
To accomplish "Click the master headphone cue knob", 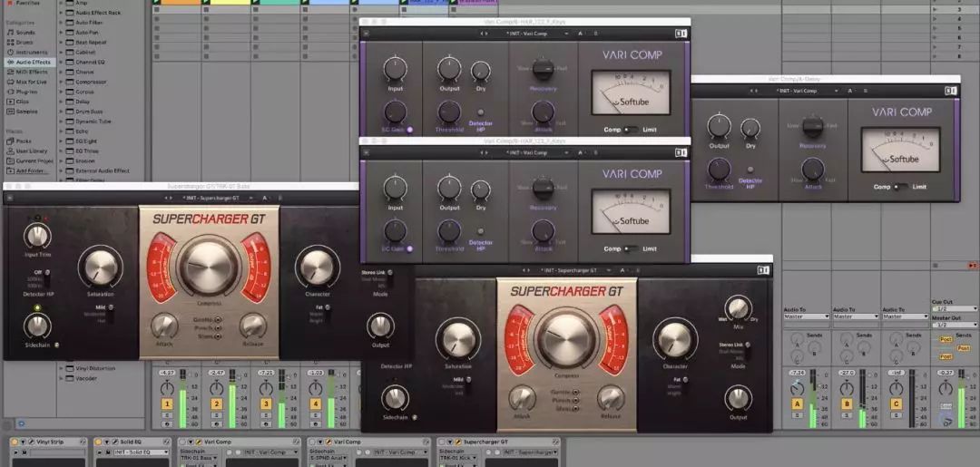I will (946, 422).
